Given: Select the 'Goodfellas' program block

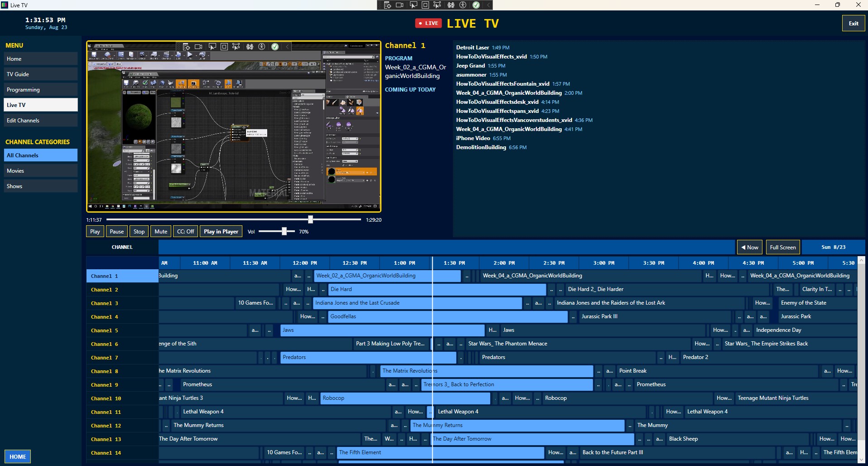Looking at the screenshot, I should pos(448,316).
